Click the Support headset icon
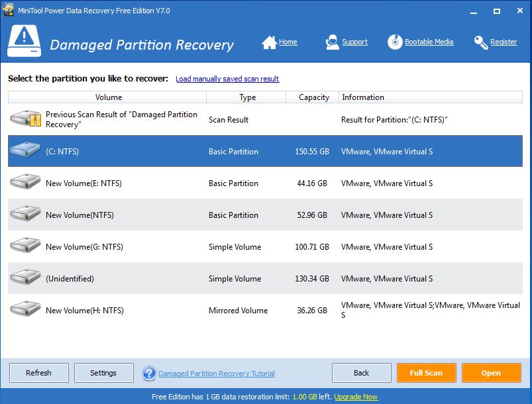532x404 pixels. point(333,42)
